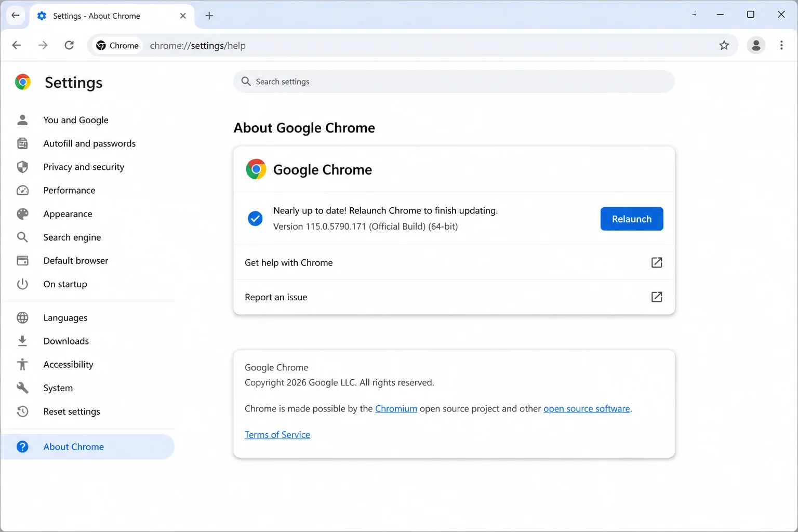
Task: Click the Report an issue row
Action: (454, 297)
